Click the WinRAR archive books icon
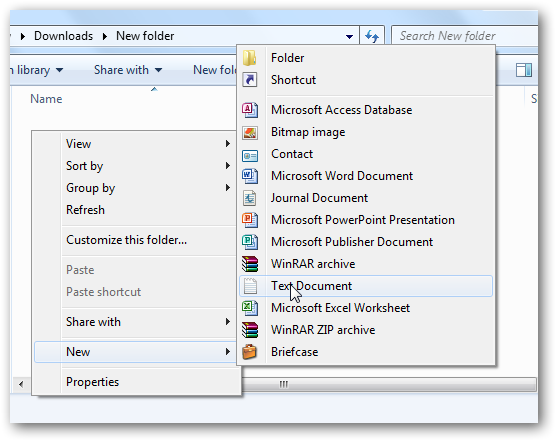556x441 pixels. (250, 264)
